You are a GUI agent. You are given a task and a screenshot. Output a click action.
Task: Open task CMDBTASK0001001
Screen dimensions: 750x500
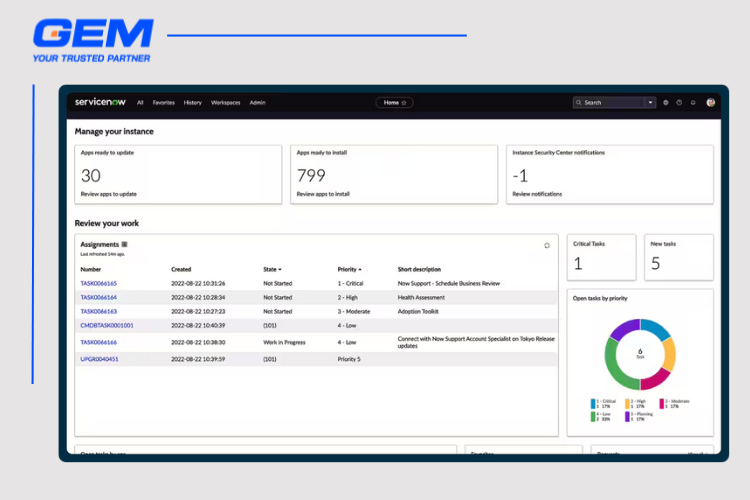click(107, 325)
